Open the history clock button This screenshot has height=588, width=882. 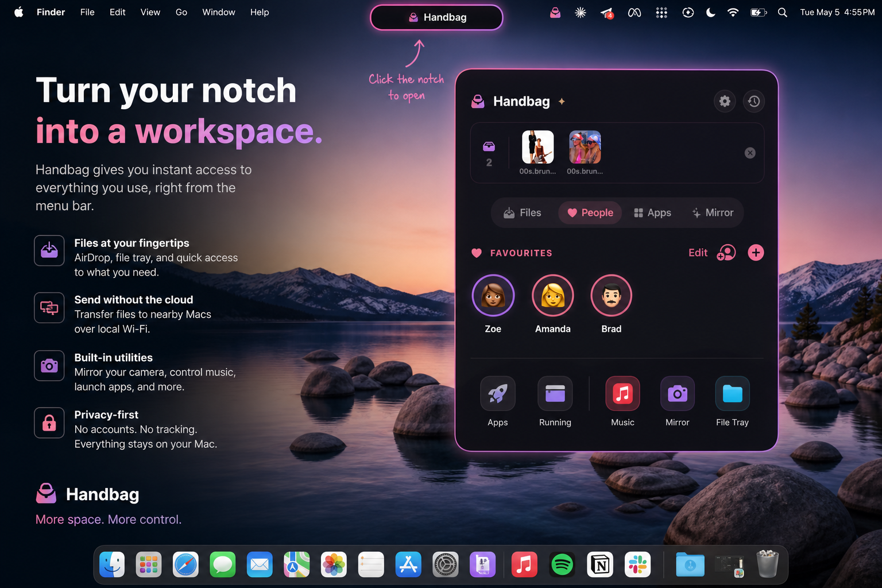(x=754, y=101)
